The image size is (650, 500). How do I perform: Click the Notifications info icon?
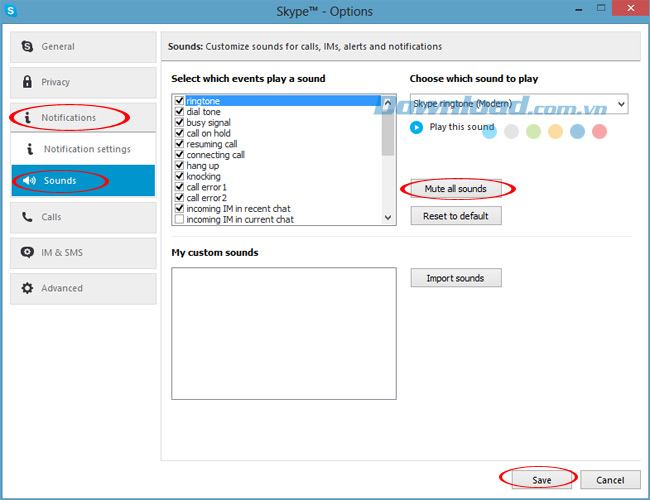27,118
